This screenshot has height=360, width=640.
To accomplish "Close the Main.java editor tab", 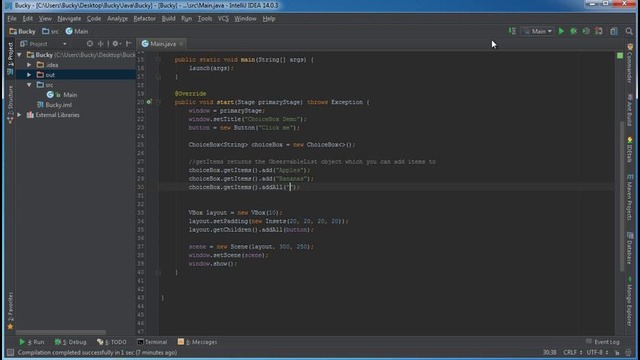I will click(181, 44).
